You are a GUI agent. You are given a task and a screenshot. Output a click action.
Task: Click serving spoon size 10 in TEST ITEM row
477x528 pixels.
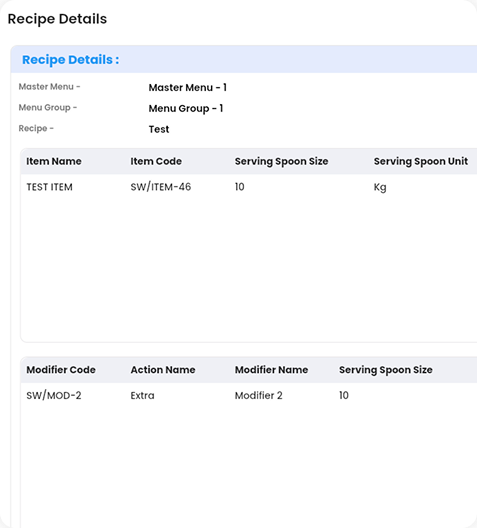240,187
